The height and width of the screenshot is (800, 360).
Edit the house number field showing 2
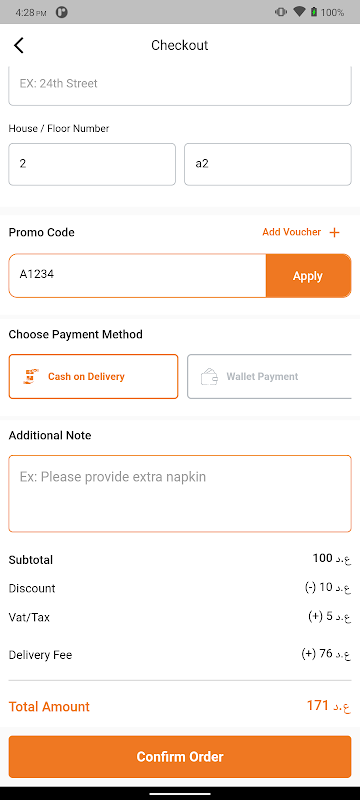point(92,164)
